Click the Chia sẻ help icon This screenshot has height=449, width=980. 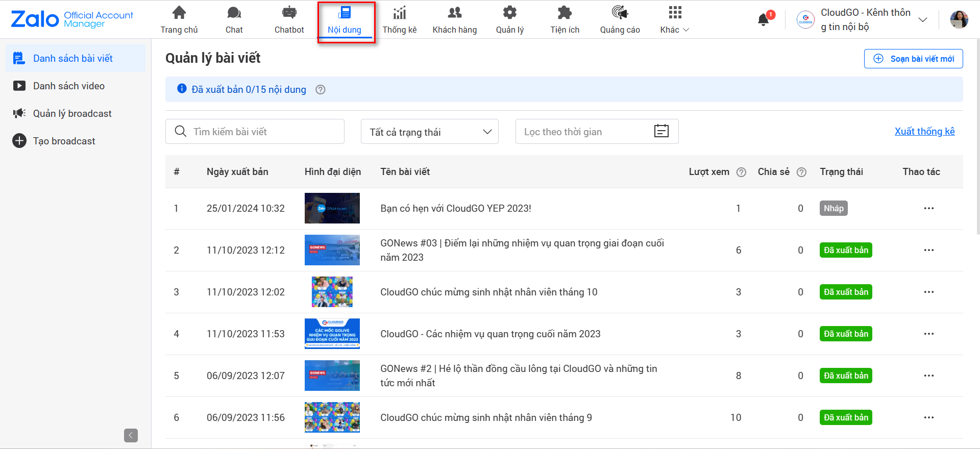click(x=802, y=172)
